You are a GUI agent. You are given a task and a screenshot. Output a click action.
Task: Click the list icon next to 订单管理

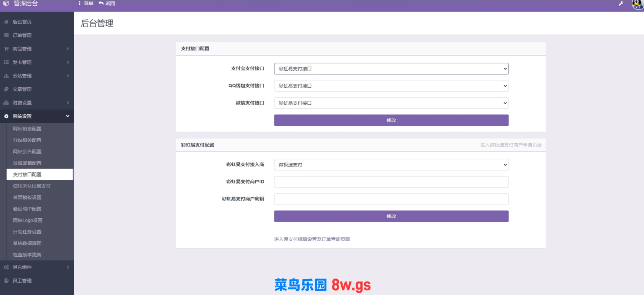click(6, 36)
